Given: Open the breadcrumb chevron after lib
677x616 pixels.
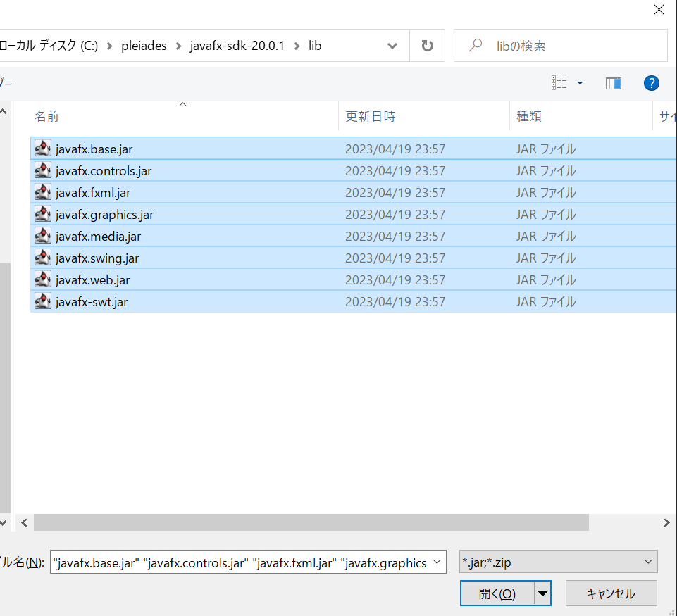Looking at the screenshot, I should tap(392, 45).
